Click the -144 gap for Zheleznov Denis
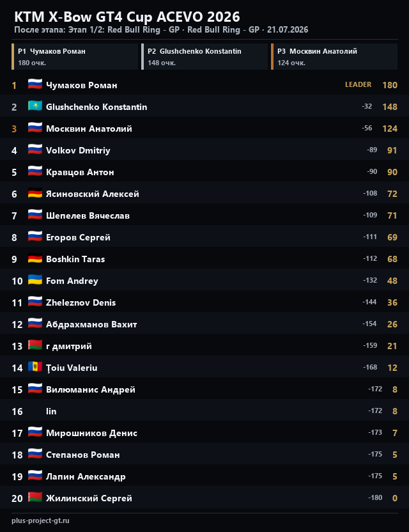Screen dimensions: 409x532 point(369,302)
